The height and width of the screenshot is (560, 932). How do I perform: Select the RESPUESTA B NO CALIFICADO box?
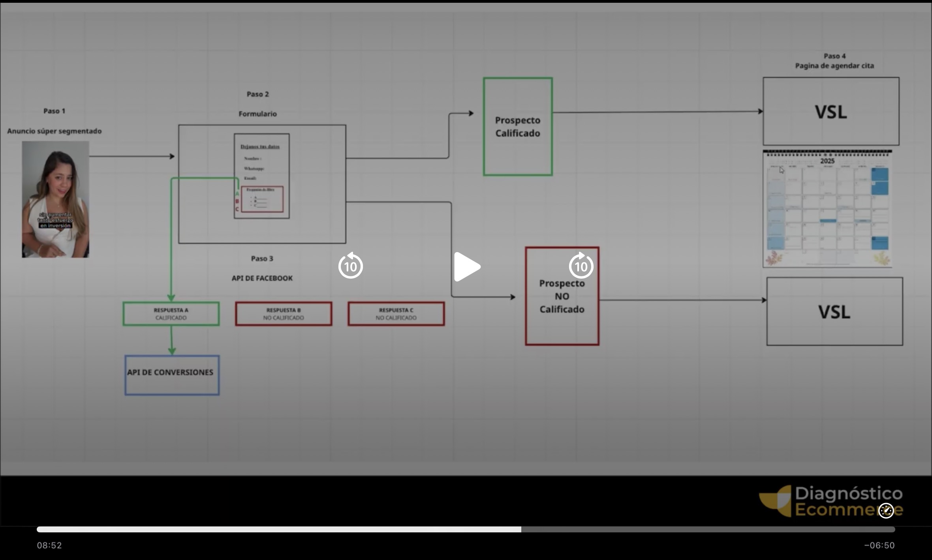(x=284, y=314)
